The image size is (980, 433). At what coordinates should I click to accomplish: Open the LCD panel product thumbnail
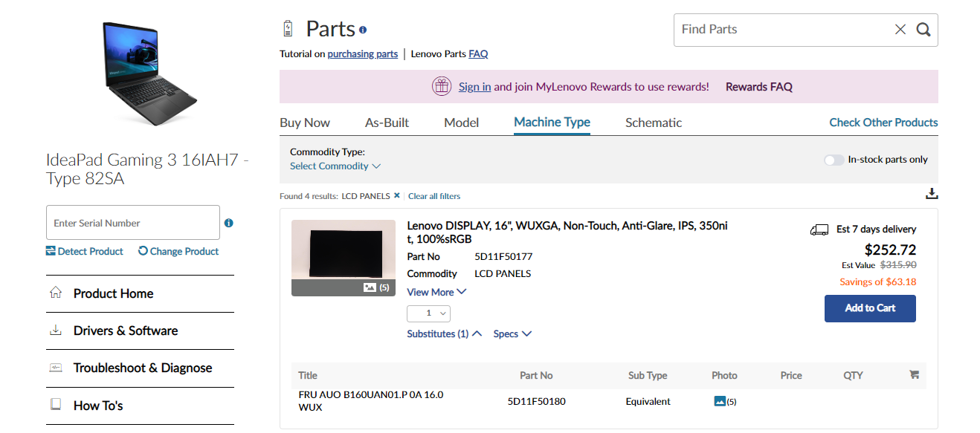click(x=344, y=253)
